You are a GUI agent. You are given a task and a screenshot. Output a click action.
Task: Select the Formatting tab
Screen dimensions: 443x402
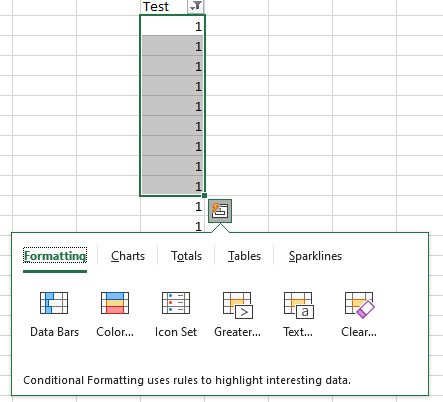(55, 256)
